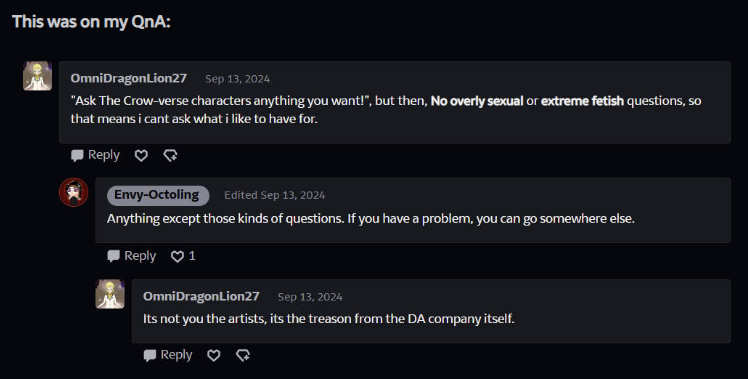Click the Edited Sep 13, 2024 timestamp
This screenshot has width=748, height=379.
tap(275, 195)
